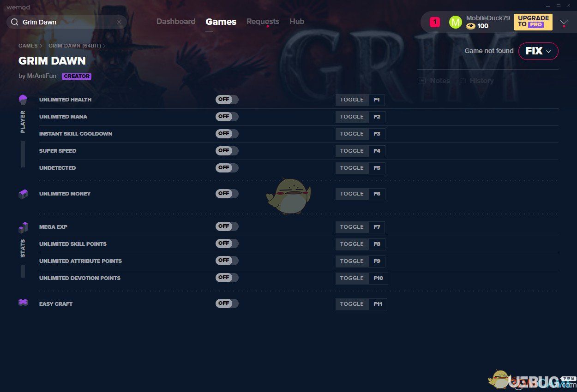This screenshot has width=577, height=392.
Task: Enable the Unlimited Mana cheat
Action: pyautogui.click(x=227, y=117)
